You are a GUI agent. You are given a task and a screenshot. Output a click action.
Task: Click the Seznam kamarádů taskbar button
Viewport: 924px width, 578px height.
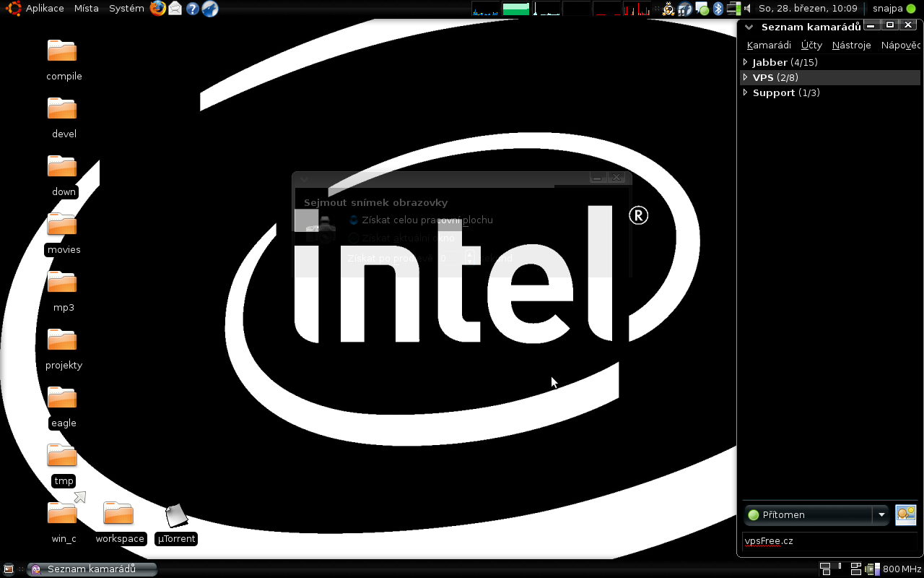click(x=92, y=569)
